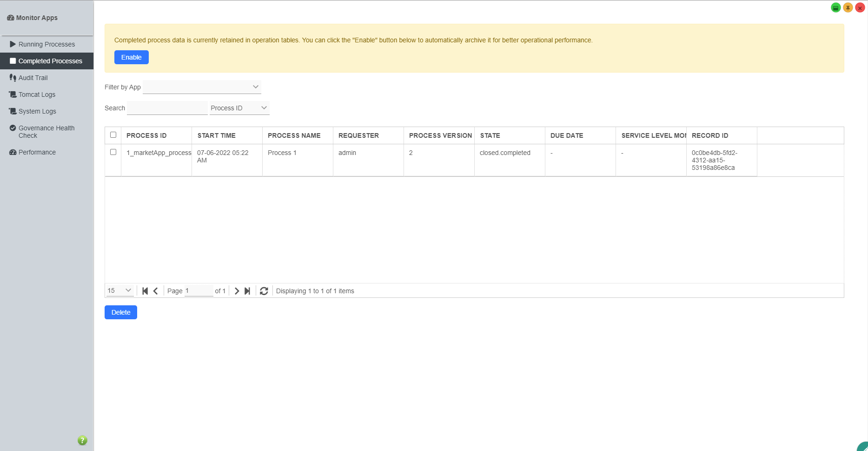Expand the Filter by App dropdown
The width and height of the screenshot is (868, 451).
[202, 87]
